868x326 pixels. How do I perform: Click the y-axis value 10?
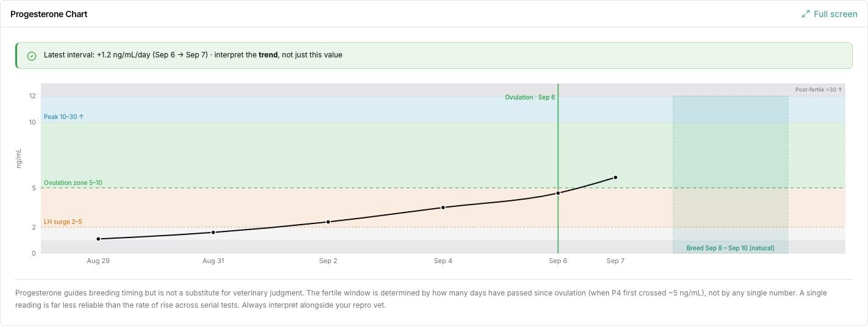point(32,122)
